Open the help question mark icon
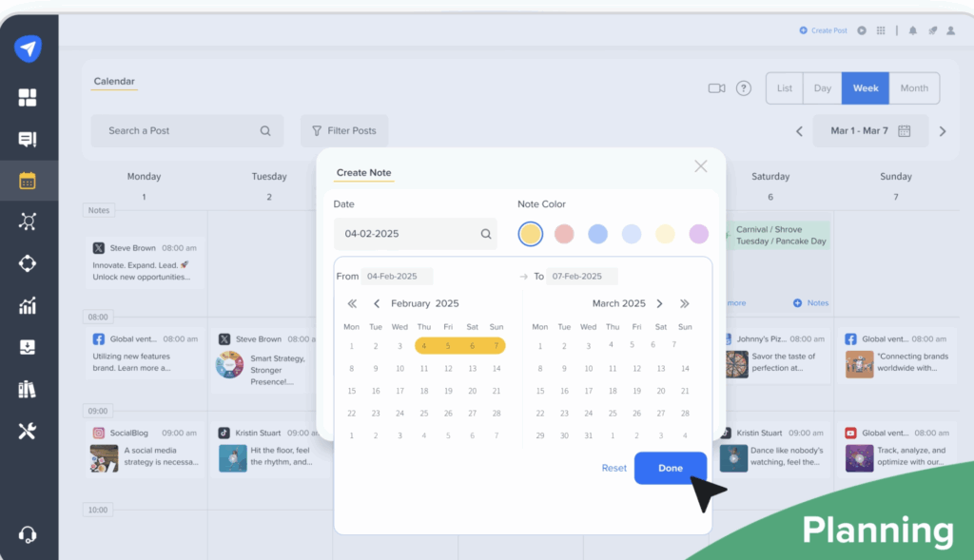Screen dimensions: 974x560 pos(743,87)
